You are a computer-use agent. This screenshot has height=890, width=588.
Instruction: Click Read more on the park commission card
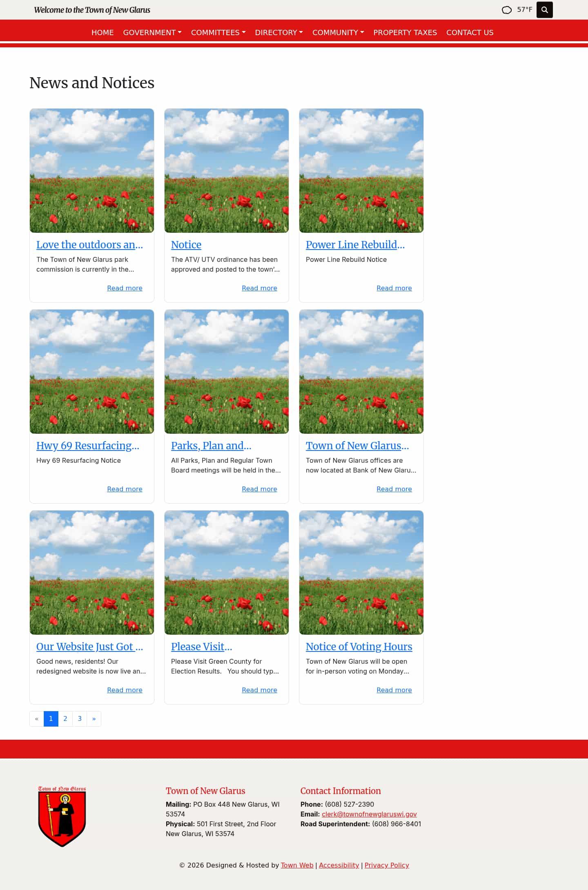click(x=125, y=288)
